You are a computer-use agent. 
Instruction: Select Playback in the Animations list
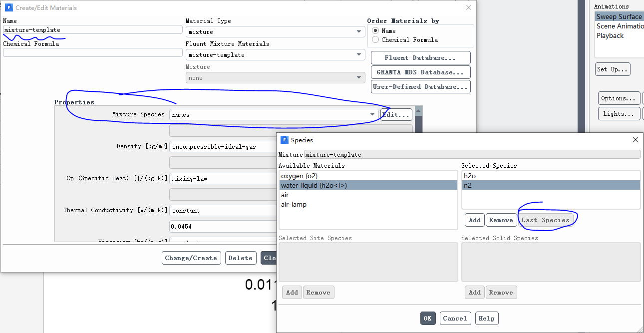click(610, 36)
